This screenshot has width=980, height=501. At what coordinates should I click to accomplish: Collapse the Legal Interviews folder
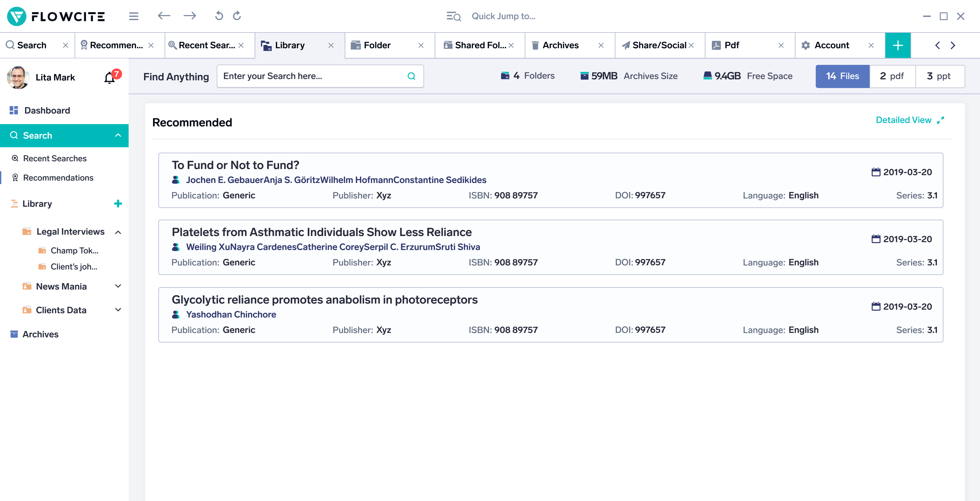point(118,232)
